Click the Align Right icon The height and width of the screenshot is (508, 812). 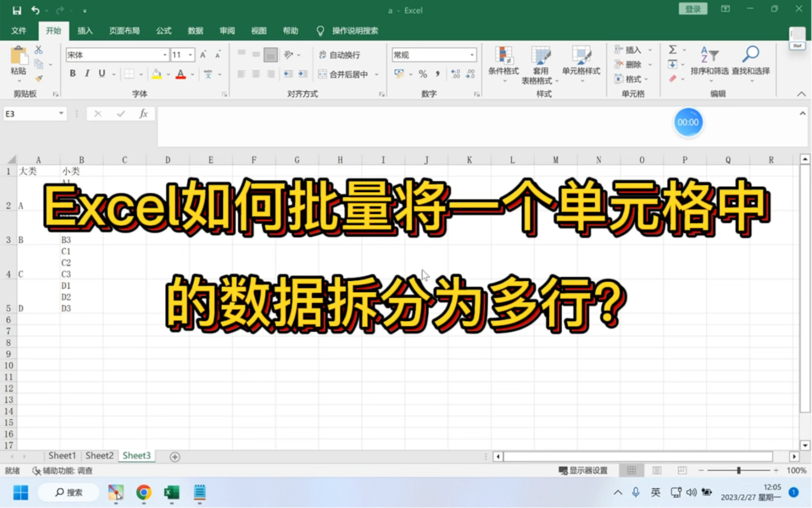point(271,74)
